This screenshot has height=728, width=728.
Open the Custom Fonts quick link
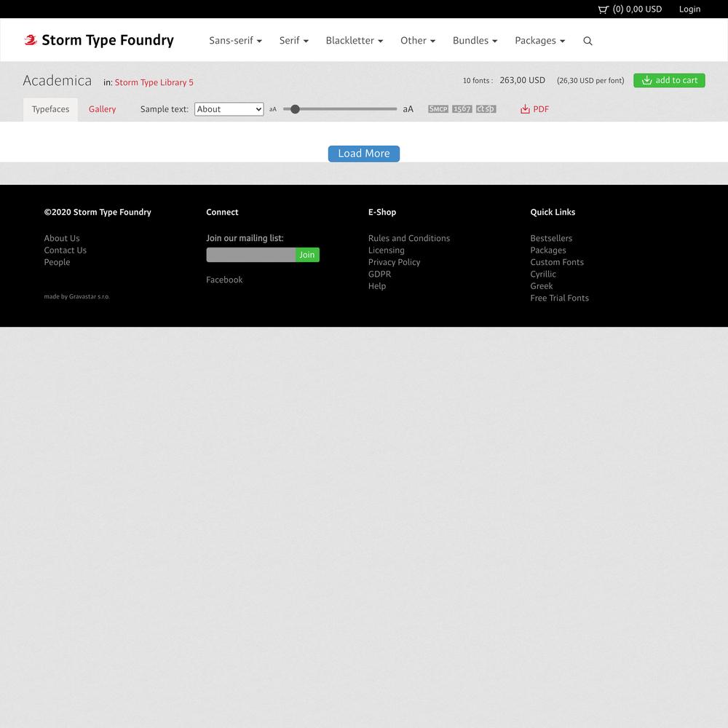[x=557, y=262]
